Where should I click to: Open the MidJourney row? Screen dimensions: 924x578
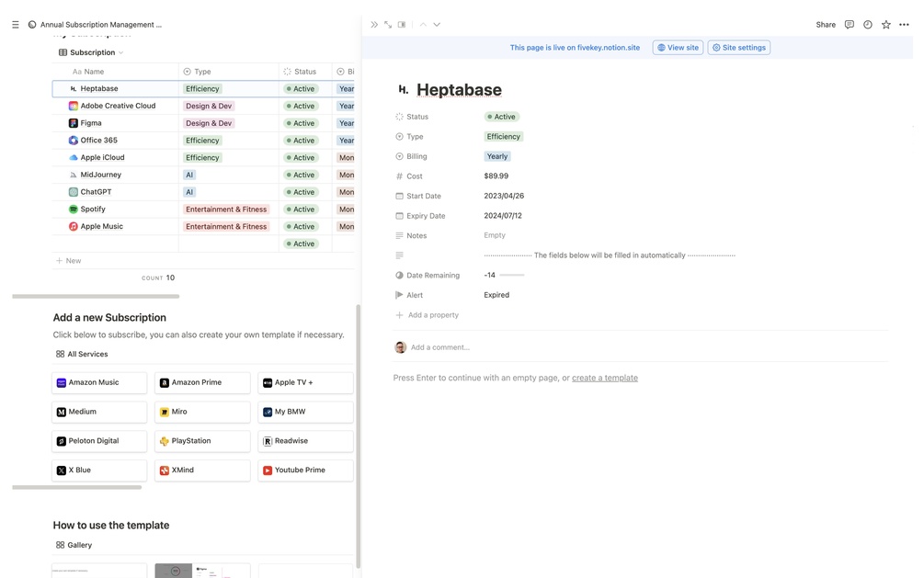[x=101, y=175]
